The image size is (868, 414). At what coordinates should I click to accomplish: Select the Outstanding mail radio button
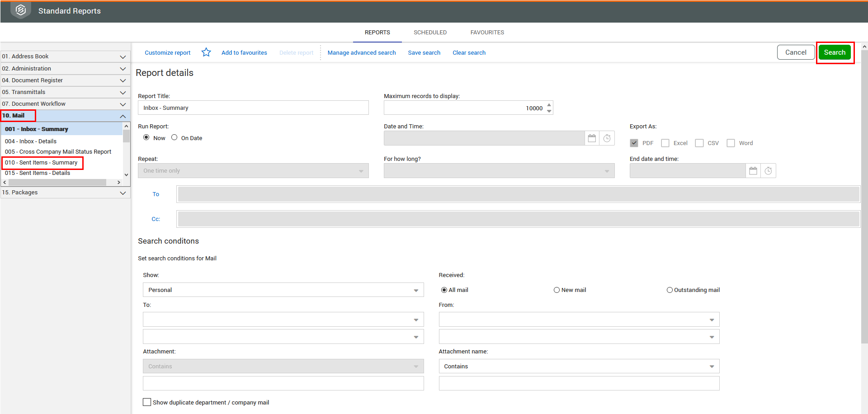[x=670, y=290]
